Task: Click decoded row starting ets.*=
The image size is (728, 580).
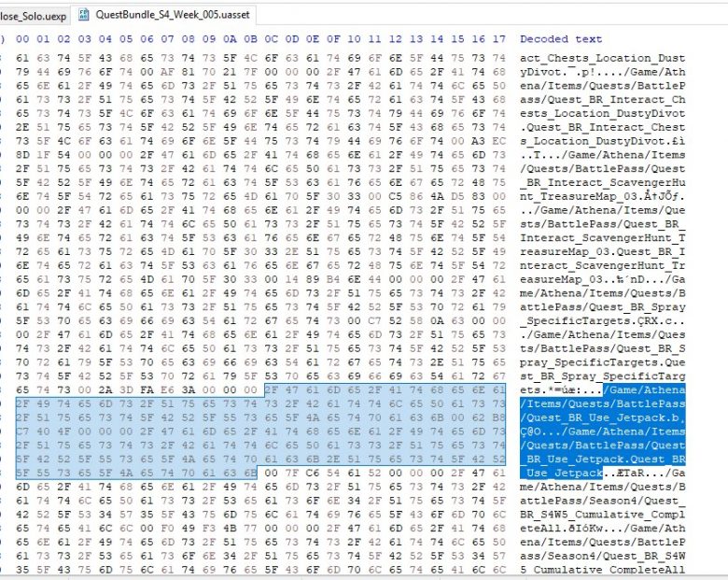Action: pyautogui.click(x=603, y=389)
